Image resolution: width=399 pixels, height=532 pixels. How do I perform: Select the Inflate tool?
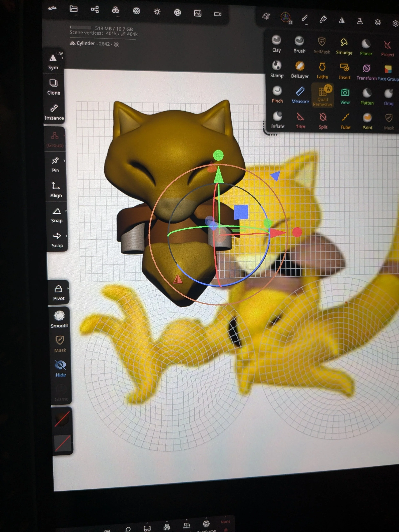click(x=277, y=120)
